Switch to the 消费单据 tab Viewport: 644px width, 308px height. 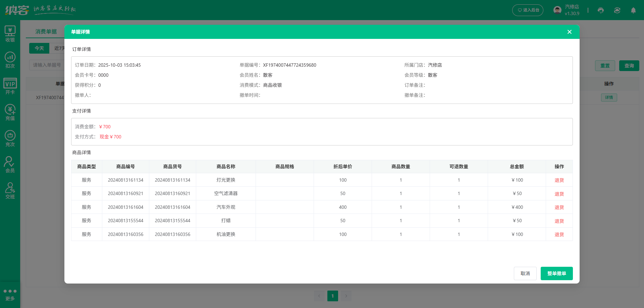46,32
